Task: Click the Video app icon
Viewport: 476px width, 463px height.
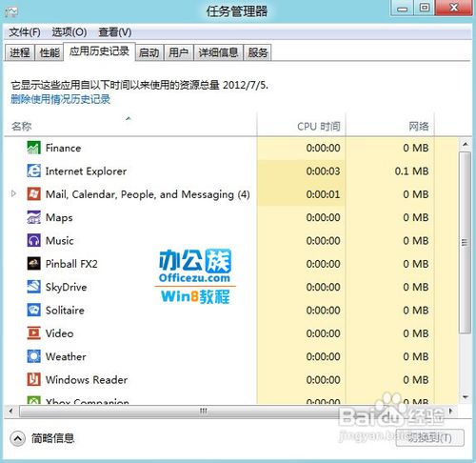Action: tap(33, 333)
